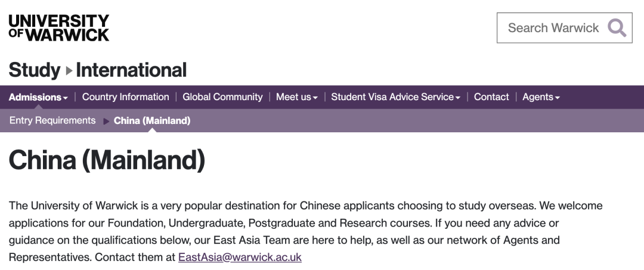This screenshot has height=270, width=644.
Task: Open the Country Information menu item
Action: tap(125, 97)
